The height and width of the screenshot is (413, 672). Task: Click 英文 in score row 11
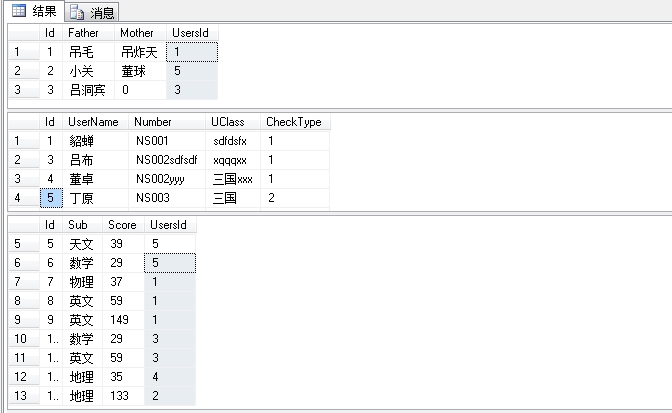82,357
